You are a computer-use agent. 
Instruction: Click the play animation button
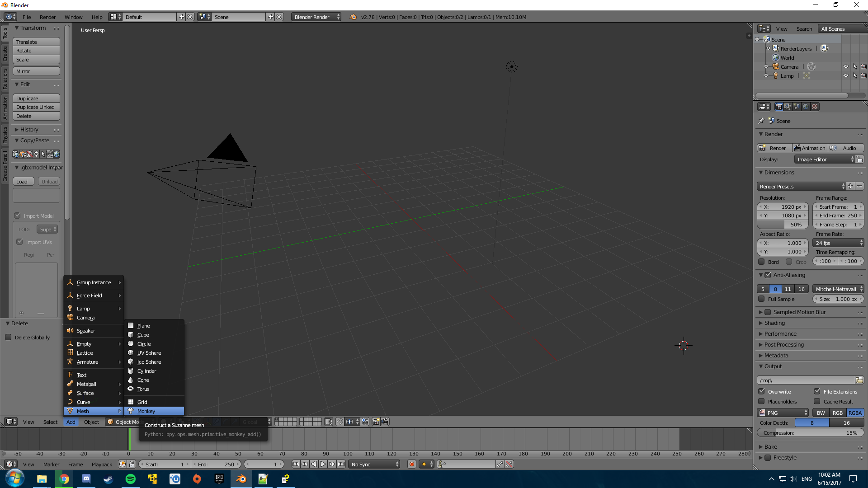tap(323, 464)
